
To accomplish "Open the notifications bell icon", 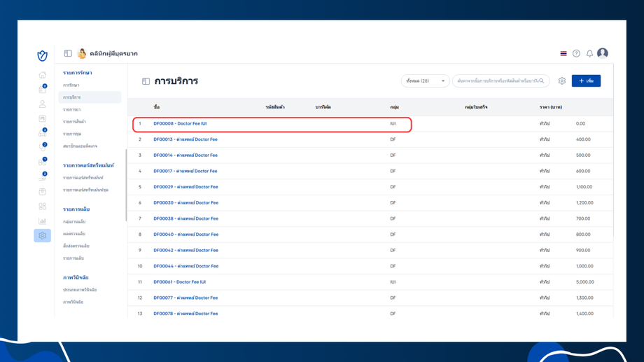I will (589, 53).
